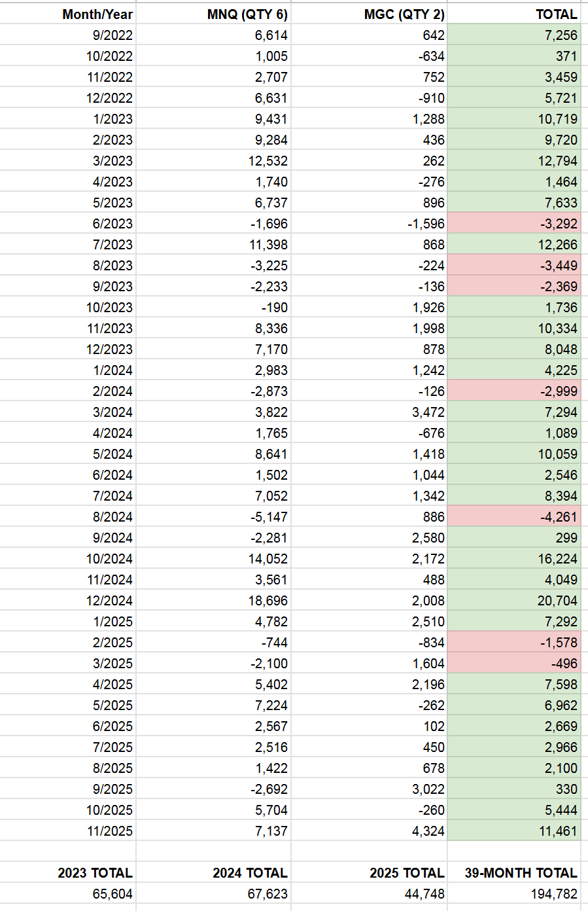Viewport: 588px width, 911px height.
Task: Click the TOTAL column header cell
Action: click(556, 14)
